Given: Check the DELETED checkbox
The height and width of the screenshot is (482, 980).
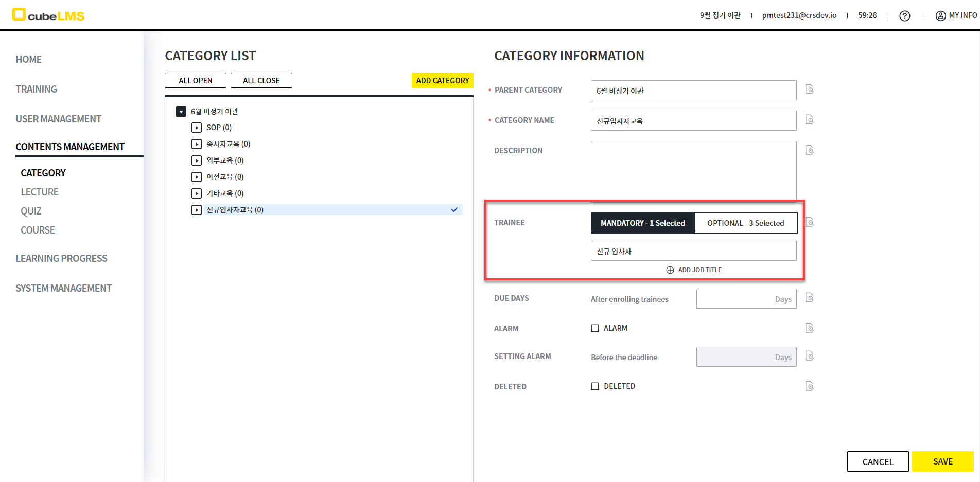Looking at the screenshot, I should [x=595, y=386].
